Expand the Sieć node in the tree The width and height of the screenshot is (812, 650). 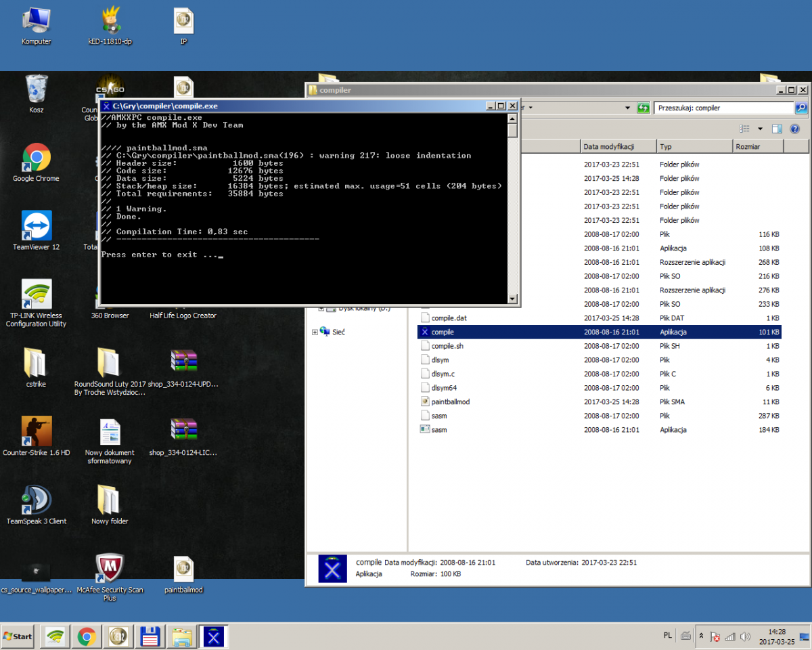point(315,332)
